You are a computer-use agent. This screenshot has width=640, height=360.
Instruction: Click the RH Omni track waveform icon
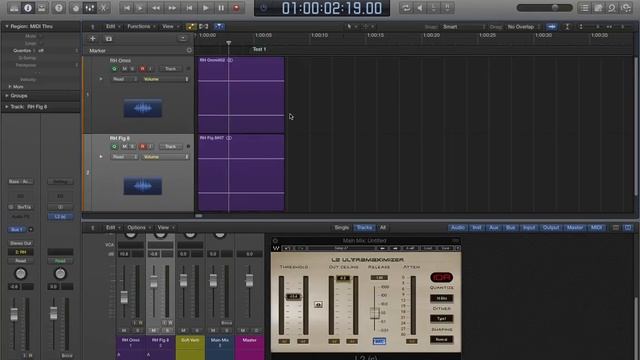tap(142, 109)
